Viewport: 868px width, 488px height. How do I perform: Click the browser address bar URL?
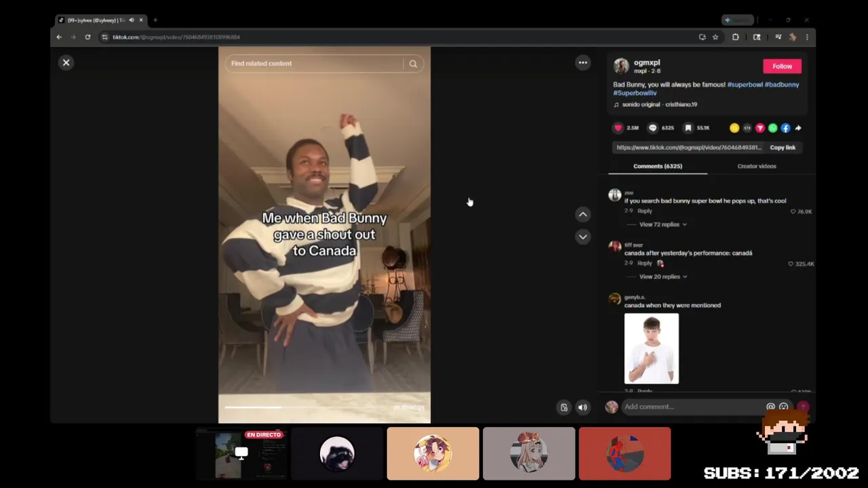coord(176,37)
